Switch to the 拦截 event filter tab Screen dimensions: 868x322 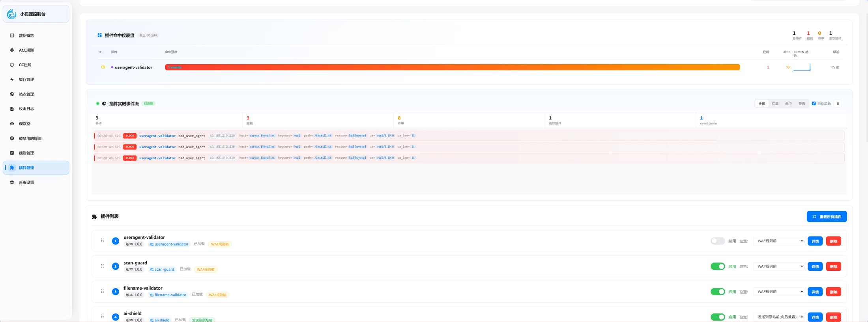coord(775,104)
